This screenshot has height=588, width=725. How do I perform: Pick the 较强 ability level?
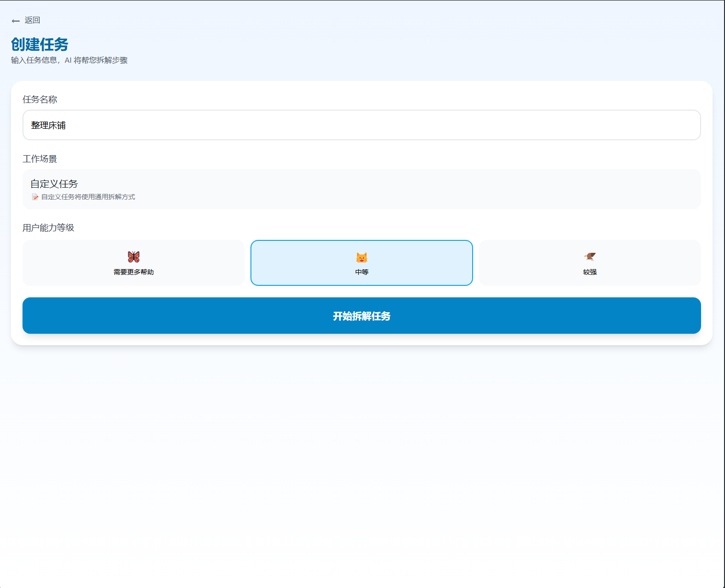coord(589,272)
